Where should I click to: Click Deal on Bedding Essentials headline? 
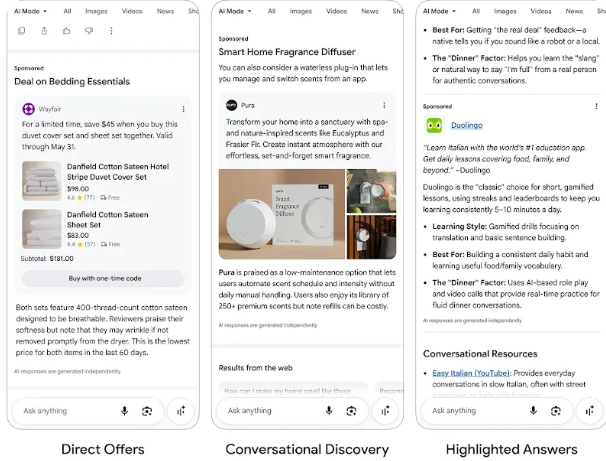72,82
